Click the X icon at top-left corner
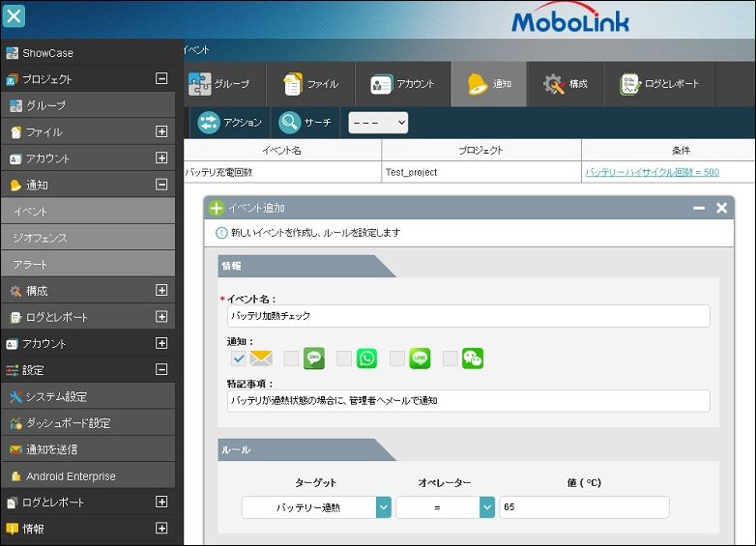 tap(15, 16)
